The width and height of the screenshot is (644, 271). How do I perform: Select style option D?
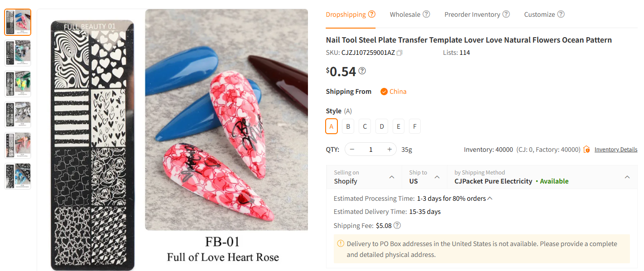382,126
